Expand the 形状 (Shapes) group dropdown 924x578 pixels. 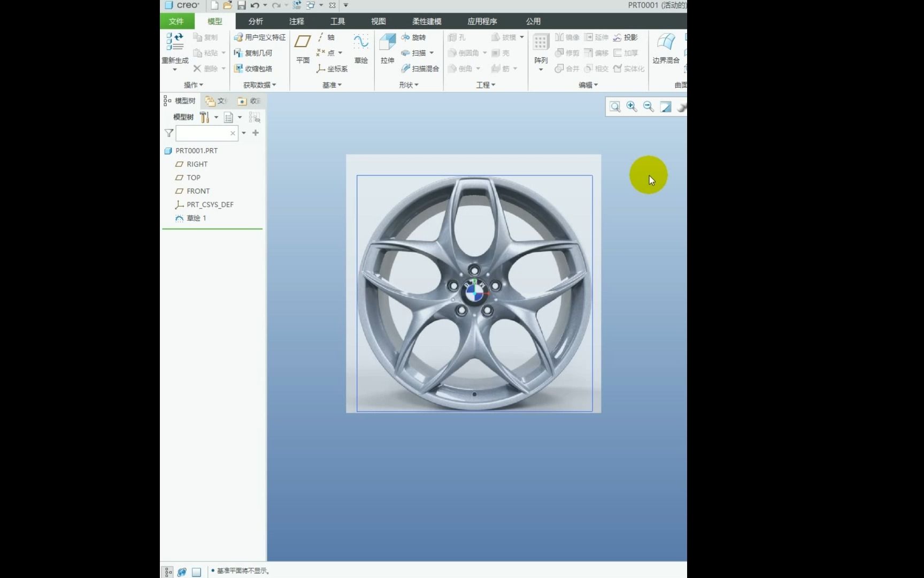click(x=409, y=85)
